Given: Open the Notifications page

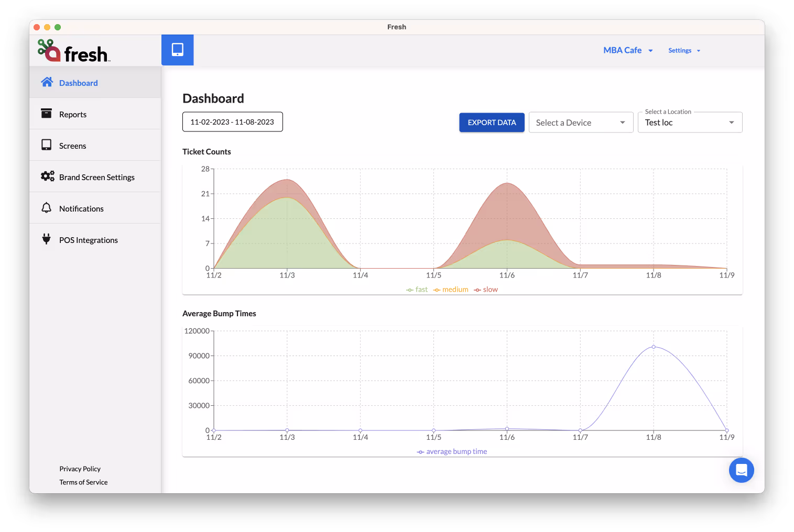Looking at the screenshot, I should pos(95,208).
